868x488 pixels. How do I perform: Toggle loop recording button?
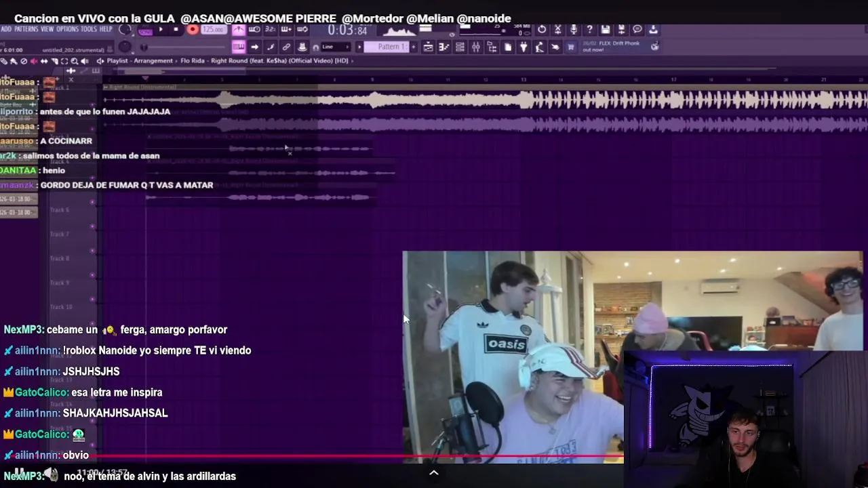302,29
